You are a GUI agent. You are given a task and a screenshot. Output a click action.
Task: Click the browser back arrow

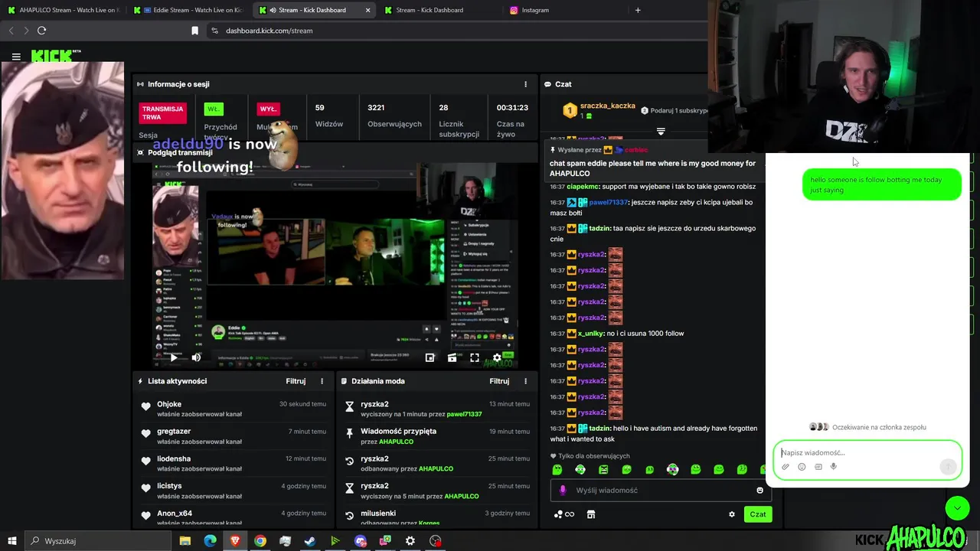[11, 31]
